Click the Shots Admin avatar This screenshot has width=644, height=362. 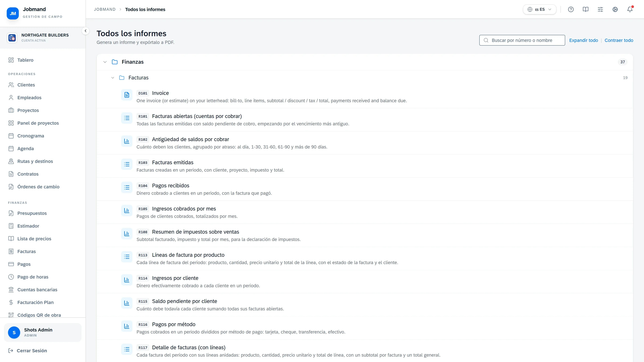pos(14,333)
